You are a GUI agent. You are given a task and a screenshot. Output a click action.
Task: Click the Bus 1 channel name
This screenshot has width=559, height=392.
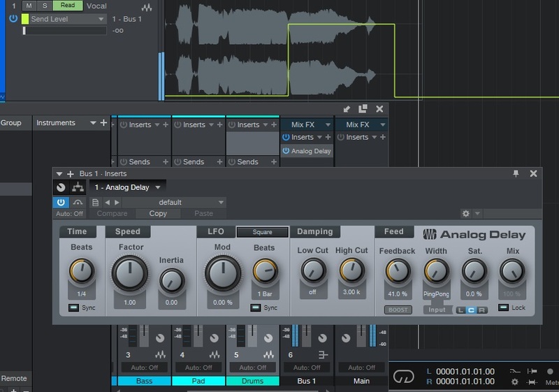pos(307,381)
